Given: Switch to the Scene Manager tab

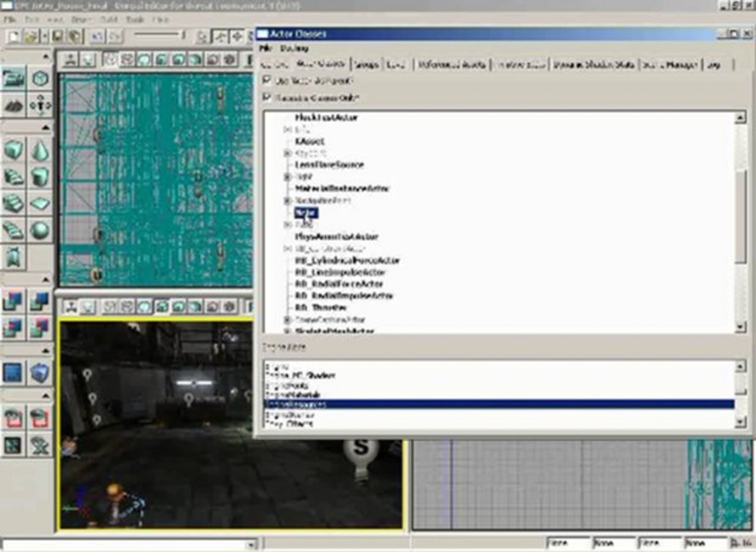Looking at the screenshot, I should pos(670,65).
